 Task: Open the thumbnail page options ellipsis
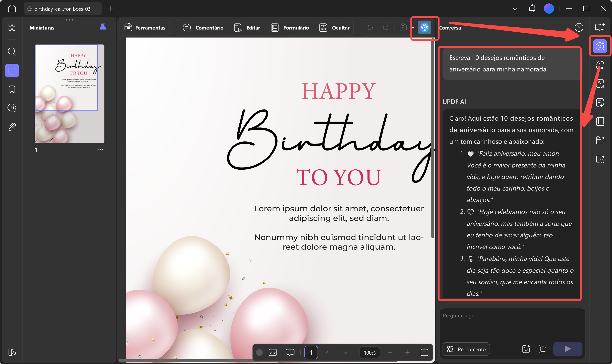tap(100, 150)
